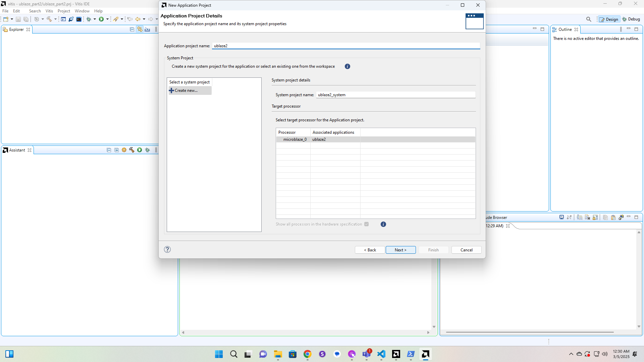Click the info icon beside system project description
The width and height of the screenshot is (644, 362).
coord(347,66)
